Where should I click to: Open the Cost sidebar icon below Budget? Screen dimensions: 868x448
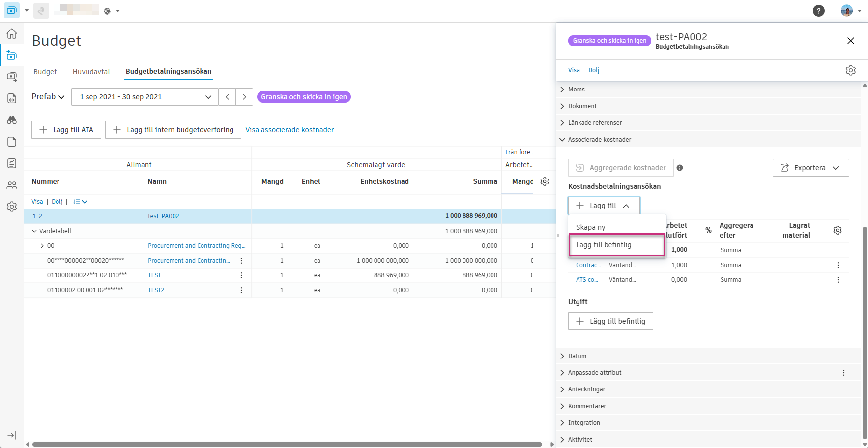click(12, 77)
